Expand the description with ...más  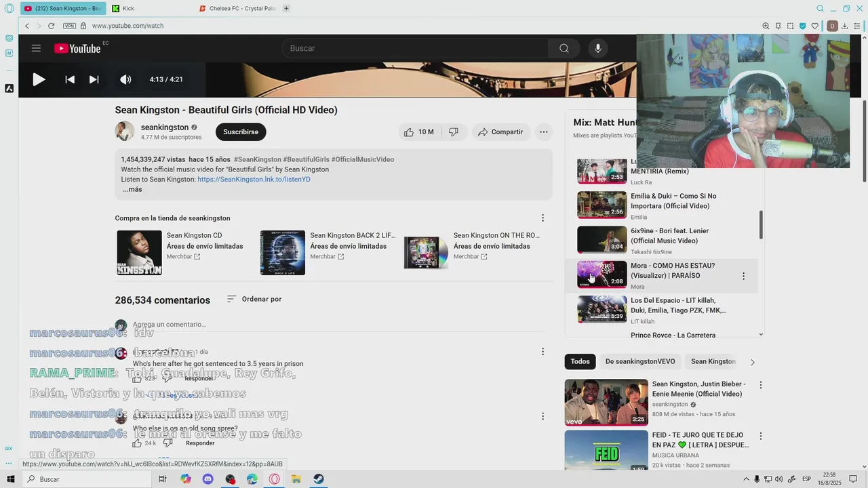click(x=132, y=190)
